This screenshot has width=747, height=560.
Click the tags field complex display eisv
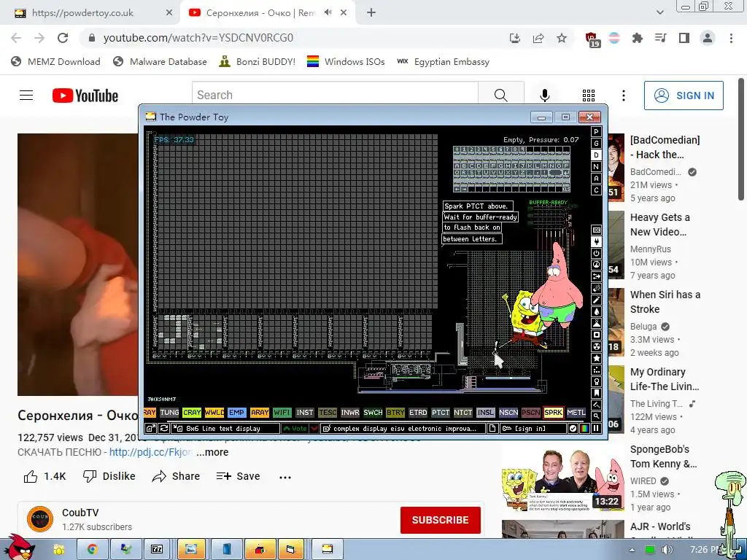(403, 429)
